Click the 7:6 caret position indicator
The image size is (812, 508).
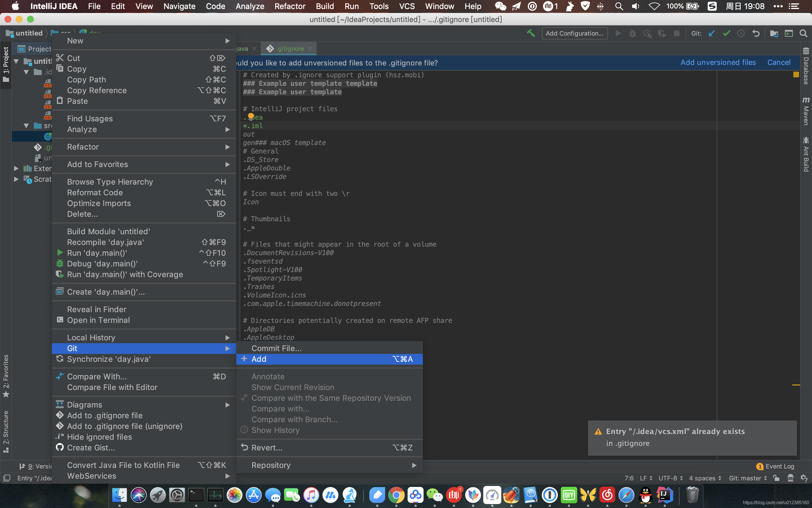pyautogui.click(x=629, y=478)
